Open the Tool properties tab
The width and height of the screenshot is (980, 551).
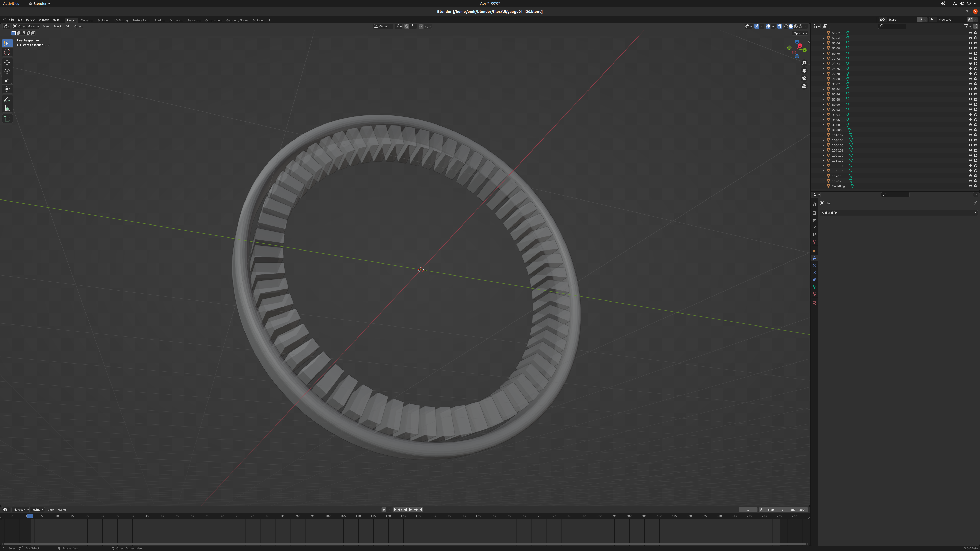click(814, 204)
